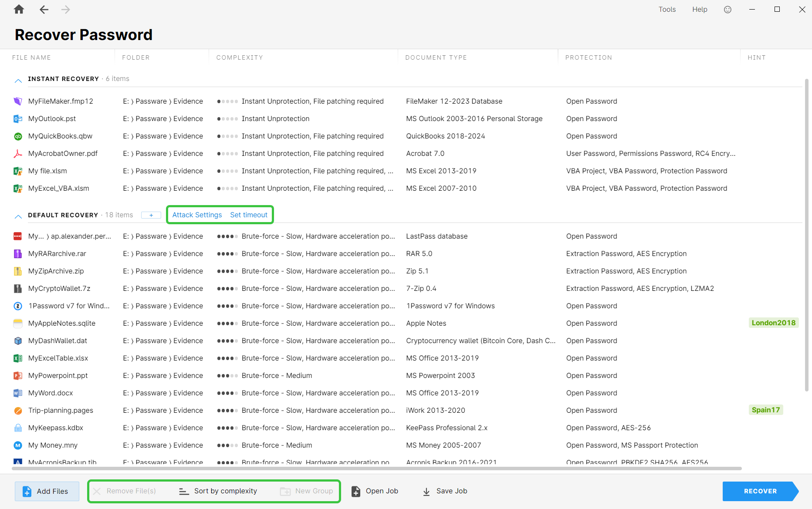Select 'Brute-force - Medium' for My Money.mny
The width and height of the screenshot is (812, 509).
point(277,445)
